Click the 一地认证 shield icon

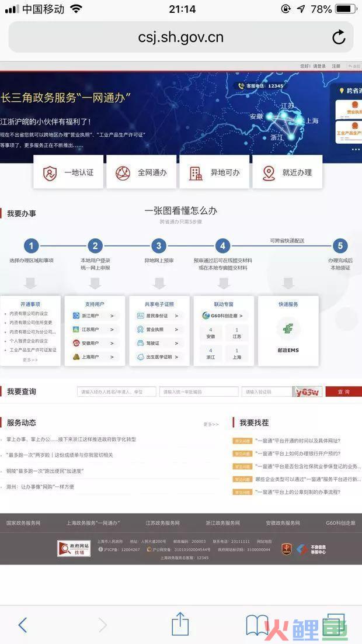point(50,173)
